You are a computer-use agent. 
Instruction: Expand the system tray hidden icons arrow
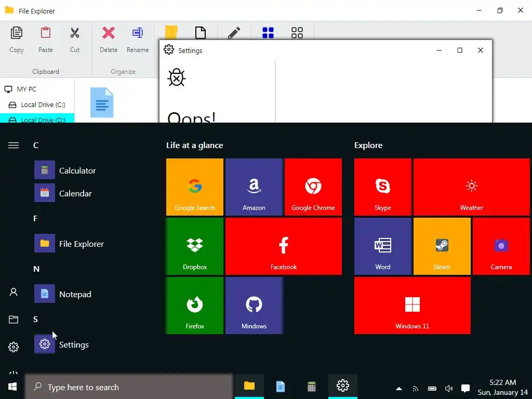(399, 389)
